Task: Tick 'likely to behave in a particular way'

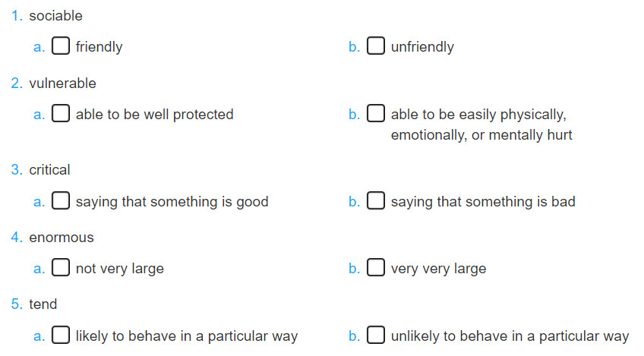Action: click(61, 335)
